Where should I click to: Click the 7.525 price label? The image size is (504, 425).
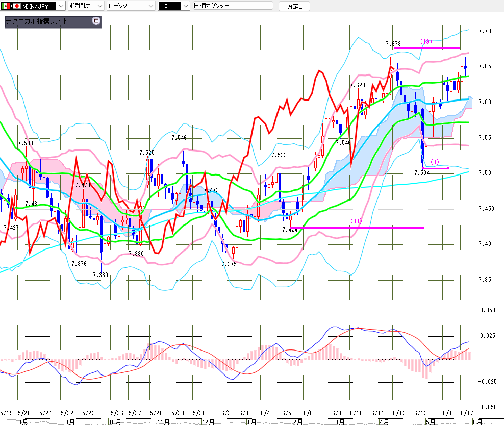point(147,153)
